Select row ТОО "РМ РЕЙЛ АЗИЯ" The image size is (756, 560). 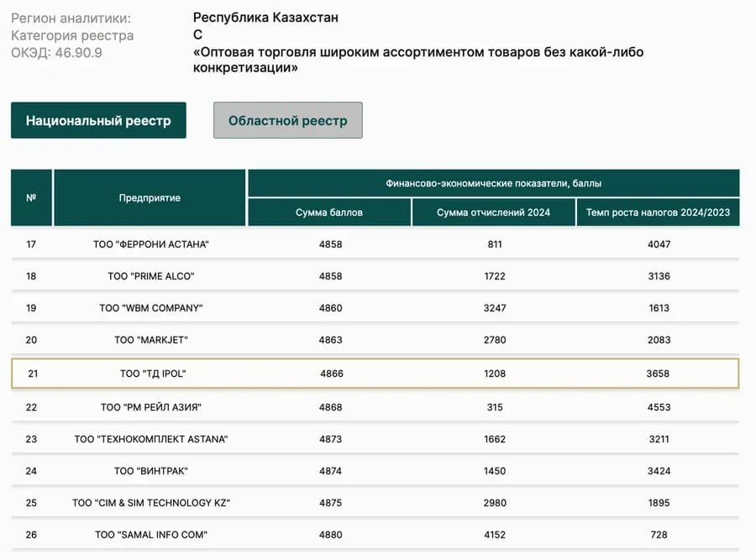click(x=375, y=407)
